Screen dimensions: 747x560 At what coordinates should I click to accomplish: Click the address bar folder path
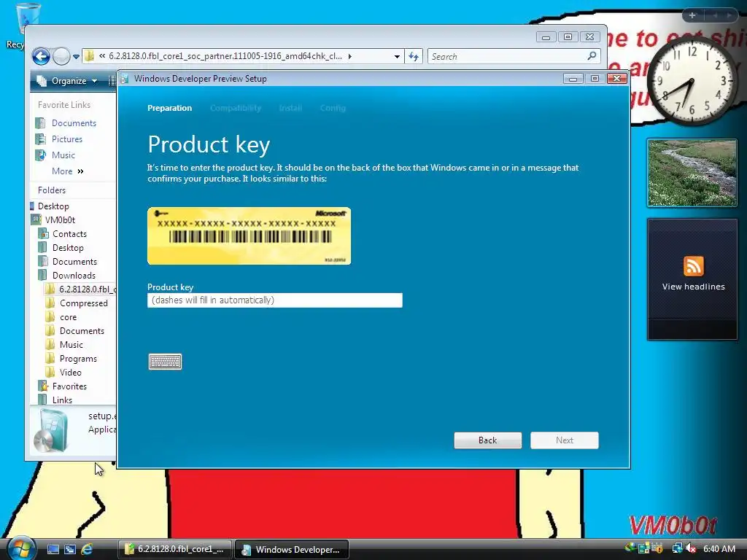click(x=225, y=56)
